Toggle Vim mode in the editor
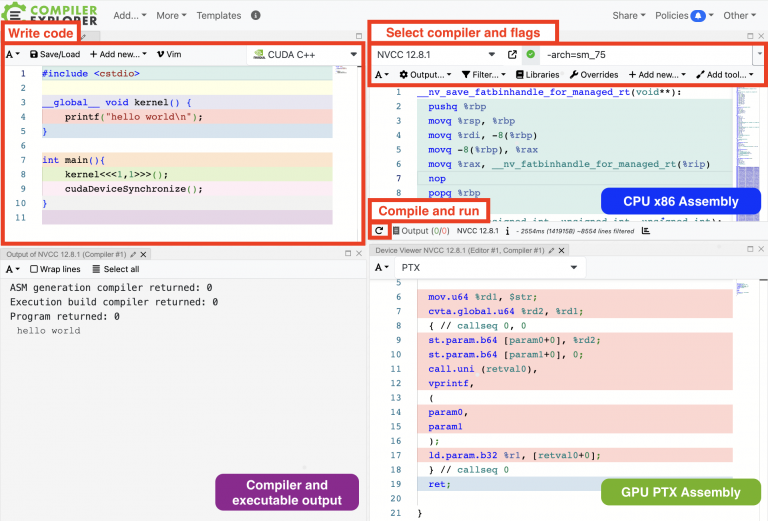This screenshot has height=521, width=768. [x=169, y=54]
